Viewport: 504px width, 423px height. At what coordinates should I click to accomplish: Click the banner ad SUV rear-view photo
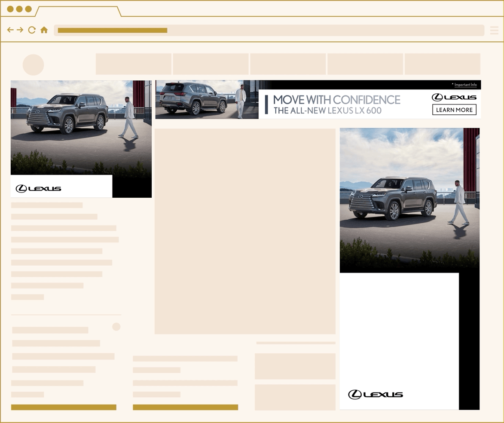point(207,99)
